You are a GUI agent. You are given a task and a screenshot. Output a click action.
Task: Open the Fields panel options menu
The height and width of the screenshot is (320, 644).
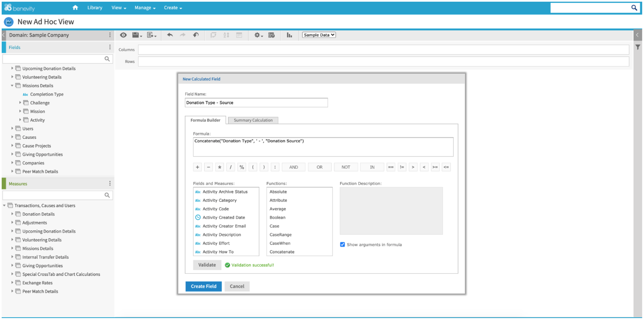click(110, 47)
